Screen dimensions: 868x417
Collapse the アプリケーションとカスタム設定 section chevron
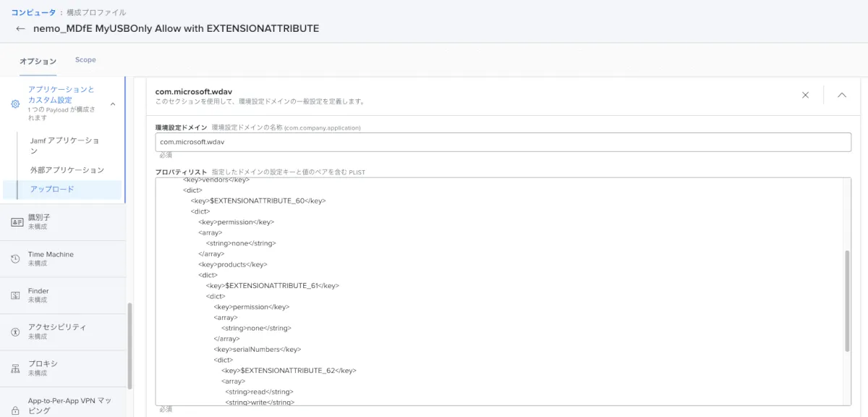coord(112,104)
